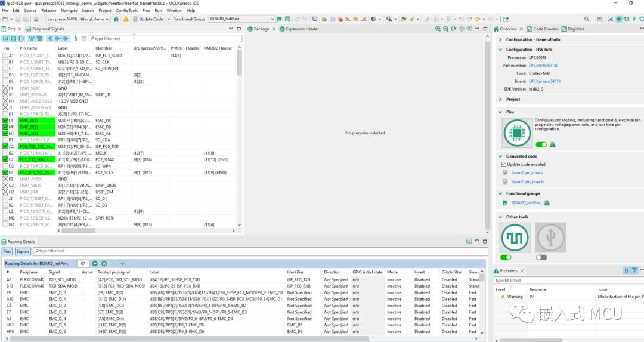This screenshot has width=644, height=342.
Task: Open the greyed USB peripheral tool icon
Action: pyautogui.click(x=550, y=237)
